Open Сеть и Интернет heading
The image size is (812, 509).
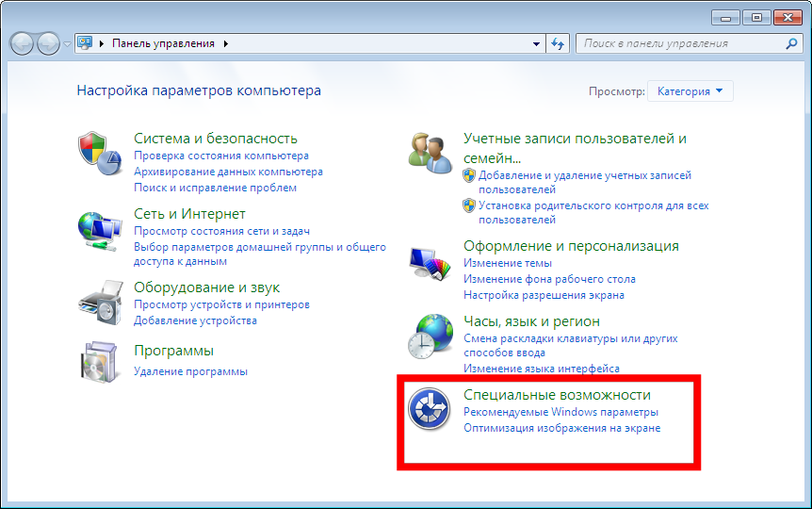[189, 214]
